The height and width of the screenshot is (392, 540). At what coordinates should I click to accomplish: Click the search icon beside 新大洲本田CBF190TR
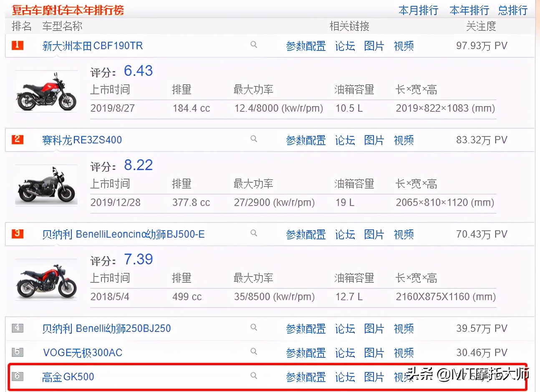(254, 45)
